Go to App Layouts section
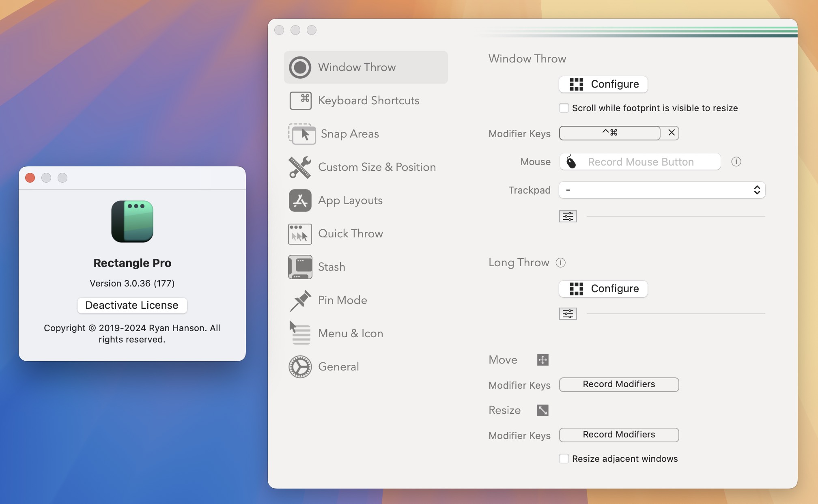The image size is (818, 504). [366, 200]
